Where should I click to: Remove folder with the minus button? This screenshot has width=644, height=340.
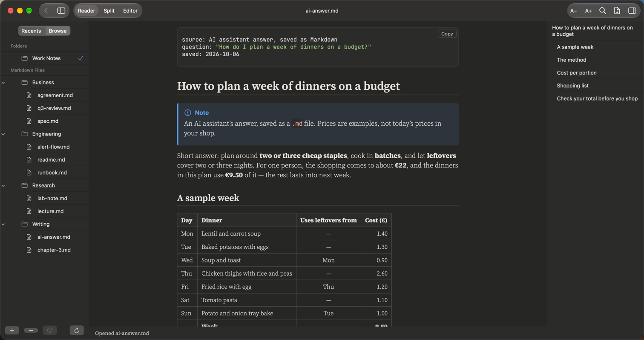31,330
